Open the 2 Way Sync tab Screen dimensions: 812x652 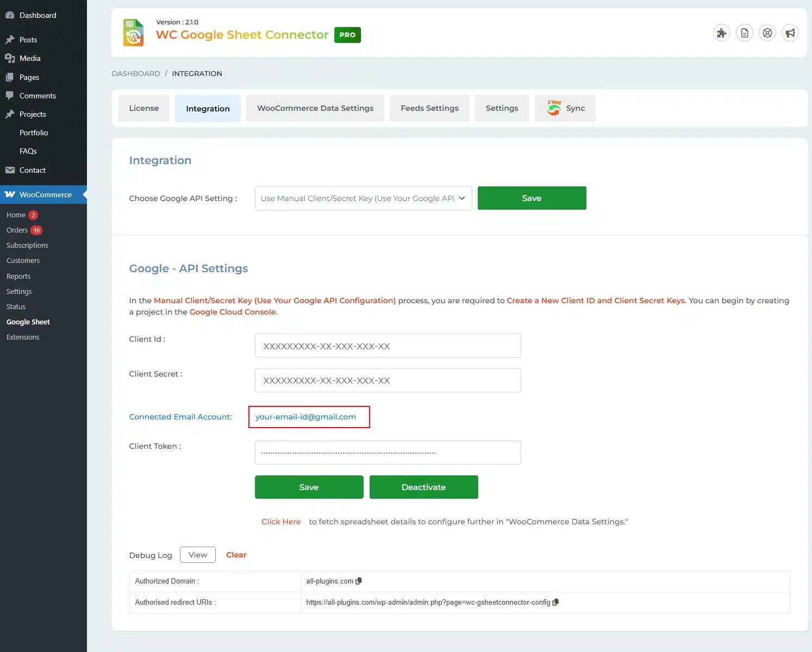pyautogui.click(x=565, y=108)
